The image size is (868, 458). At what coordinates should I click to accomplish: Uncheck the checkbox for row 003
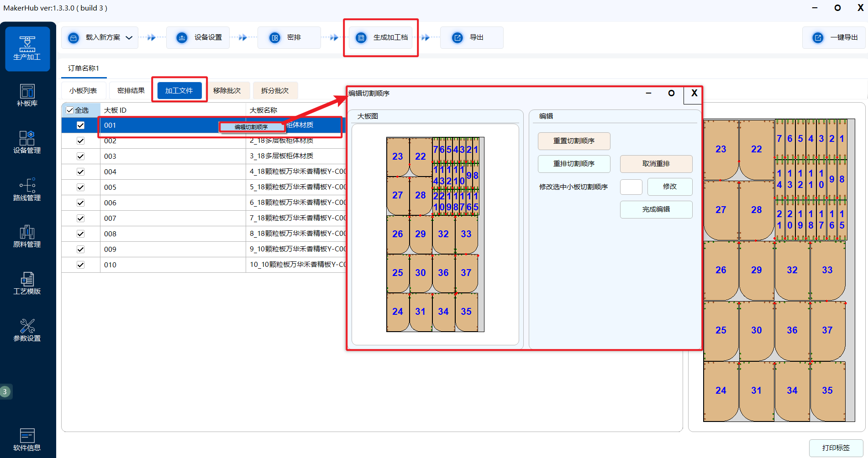coord(81,156)
